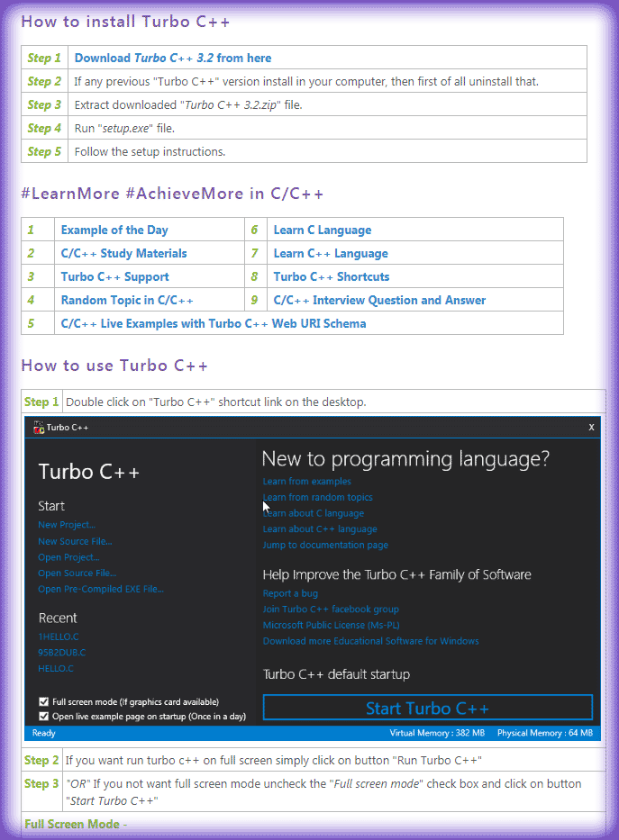
Task: Click the New to programming language? heading
Action: (x=405, y=459)
